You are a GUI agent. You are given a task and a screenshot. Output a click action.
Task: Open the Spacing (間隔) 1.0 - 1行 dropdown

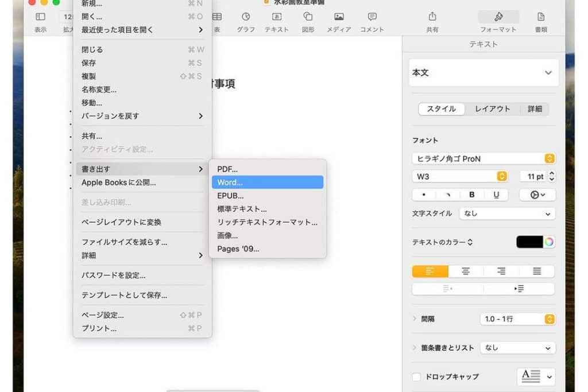coord(517,319)
